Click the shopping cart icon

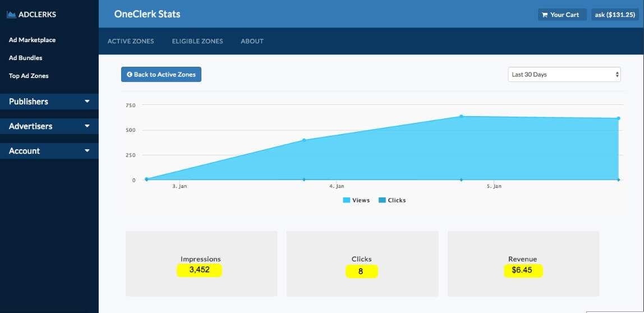tap(545, 15)
